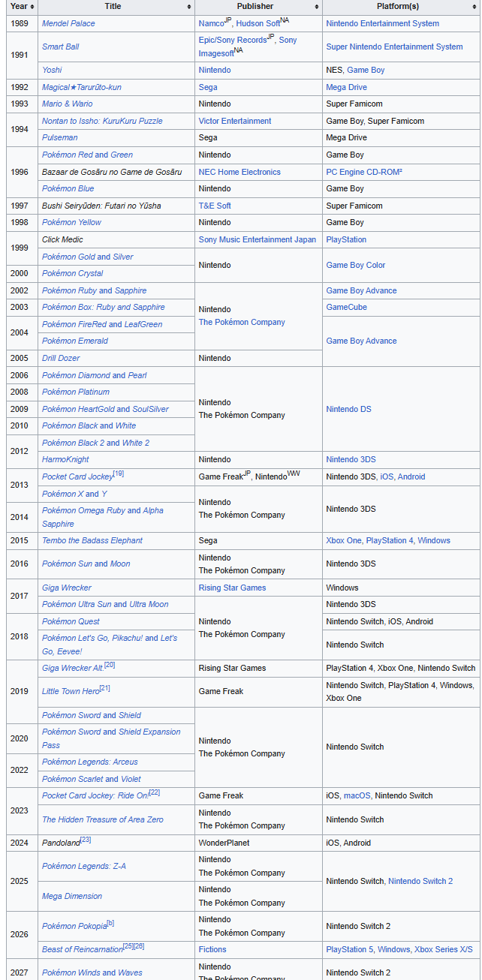Open the Pokémon Platinum link
482x980 pixels.
click(76, 392)
